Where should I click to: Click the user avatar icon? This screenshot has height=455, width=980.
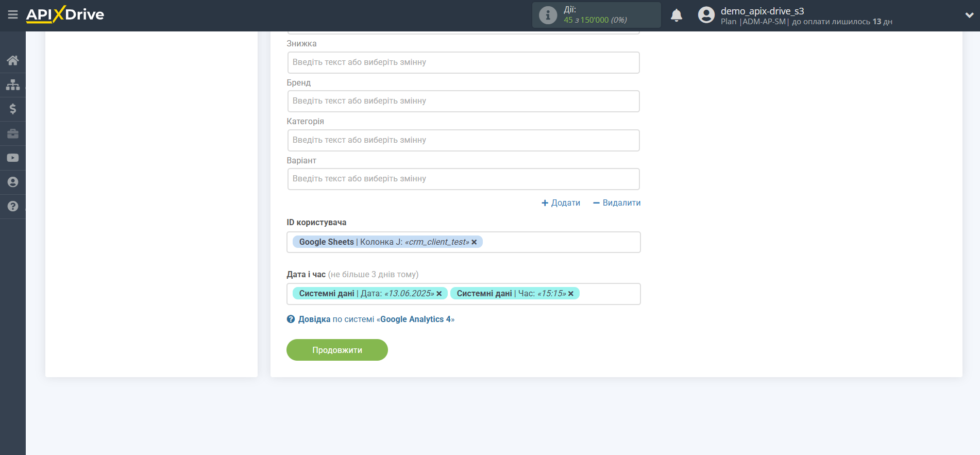pos(706,15)
